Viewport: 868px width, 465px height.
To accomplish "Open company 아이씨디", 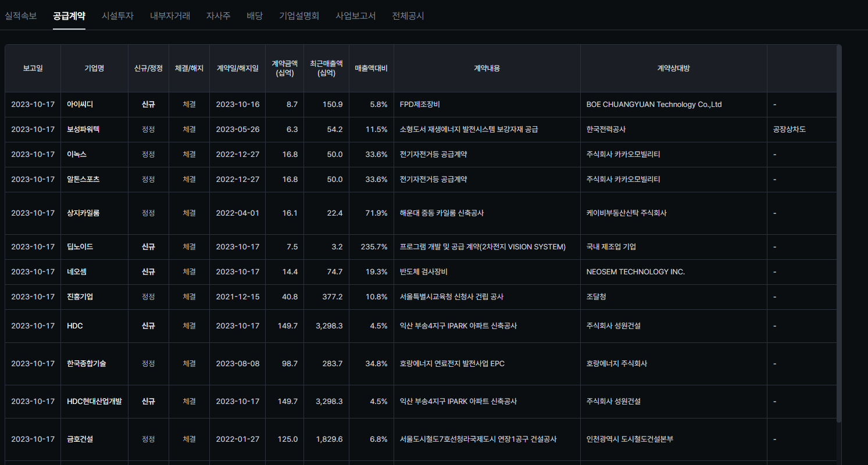I will pyautogui.click(x=80, y=105).
